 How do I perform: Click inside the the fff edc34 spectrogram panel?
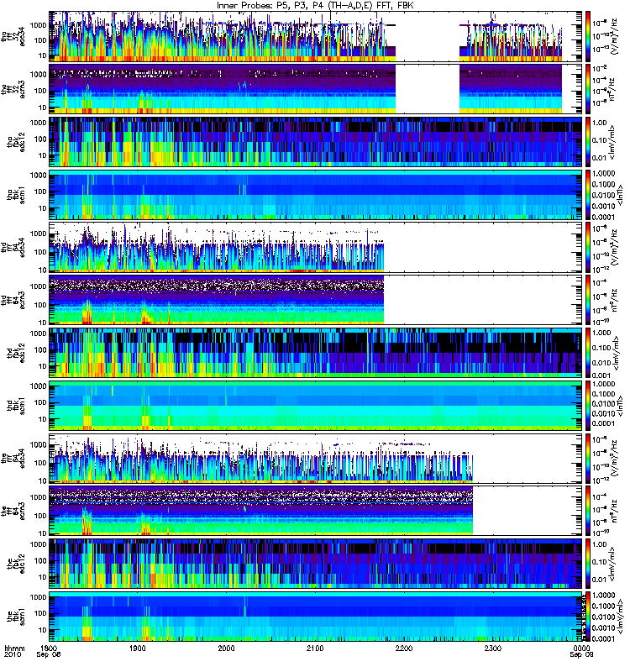click(x=316, y=459)
